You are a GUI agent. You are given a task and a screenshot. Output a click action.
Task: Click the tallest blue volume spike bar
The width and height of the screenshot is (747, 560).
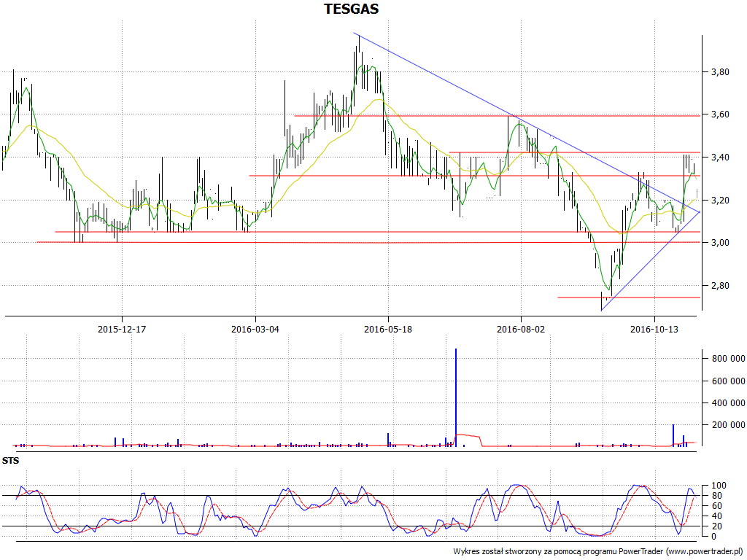(456, 397)
